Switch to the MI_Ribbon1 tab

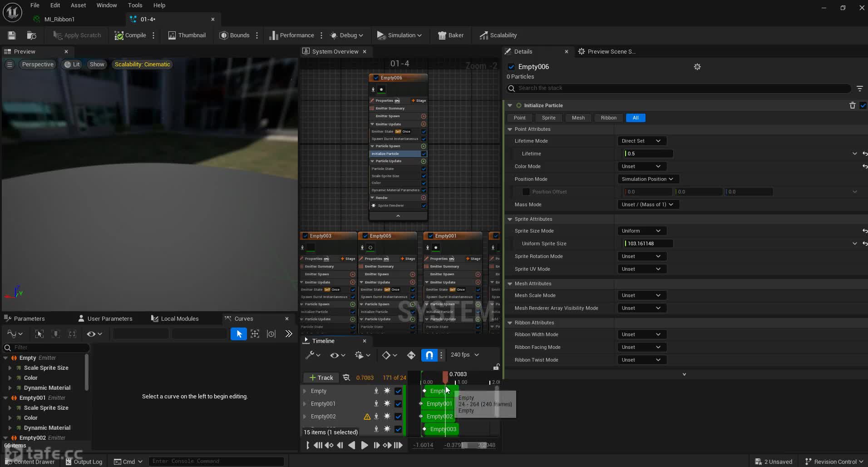(x=59, y=19)
